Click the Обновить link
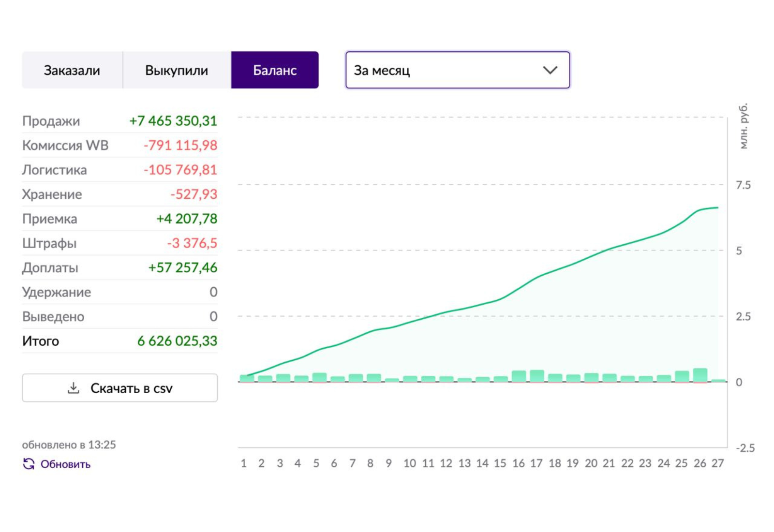774x532 pixels. [x=65, y=464]
